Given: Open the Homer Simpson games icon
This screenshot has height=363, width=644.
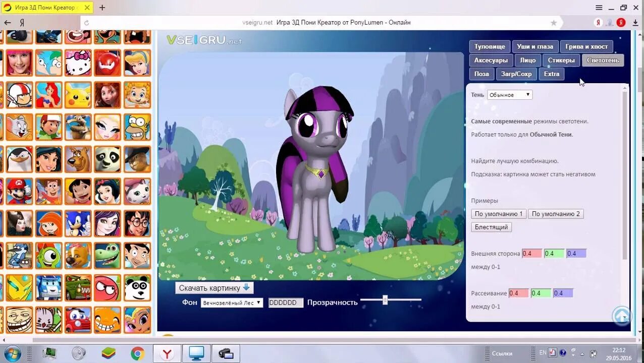Looking at the screenshot, I should click(137, 127).
